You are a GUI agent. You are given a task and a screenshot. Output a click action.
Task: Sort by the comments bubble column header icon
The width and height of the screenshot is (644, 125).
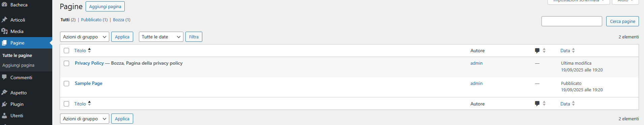(537, 51)
